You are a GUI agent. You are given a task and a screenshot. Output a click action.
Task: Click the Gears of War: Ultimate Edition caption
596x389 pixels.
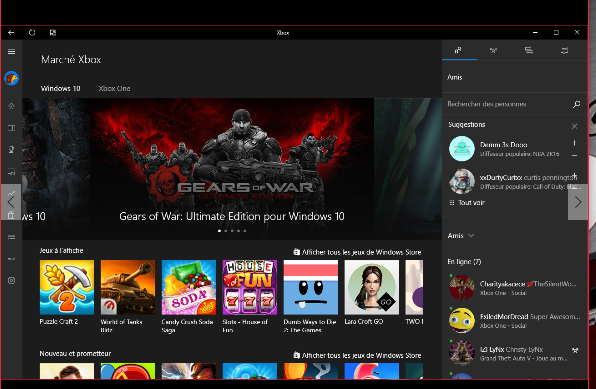tap(232, 216)
